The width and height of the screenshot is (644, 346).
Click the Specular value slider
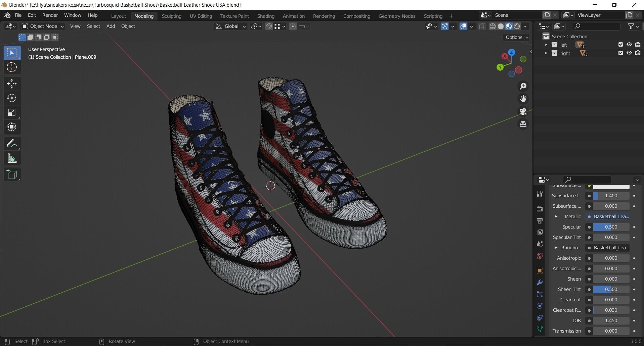pos(611,227)
